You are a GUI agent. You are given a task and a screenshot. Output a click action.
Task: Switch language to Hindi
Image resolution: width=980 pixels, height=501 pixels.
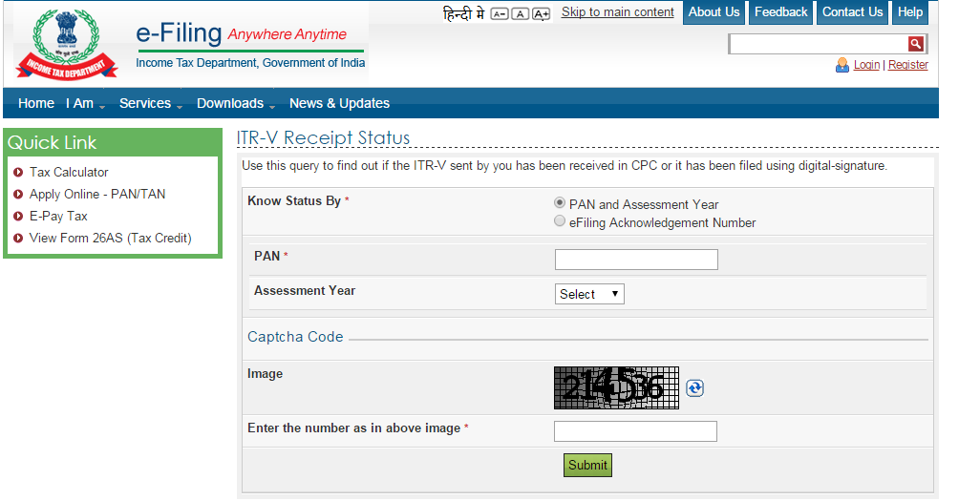click(x=464, y=13)
